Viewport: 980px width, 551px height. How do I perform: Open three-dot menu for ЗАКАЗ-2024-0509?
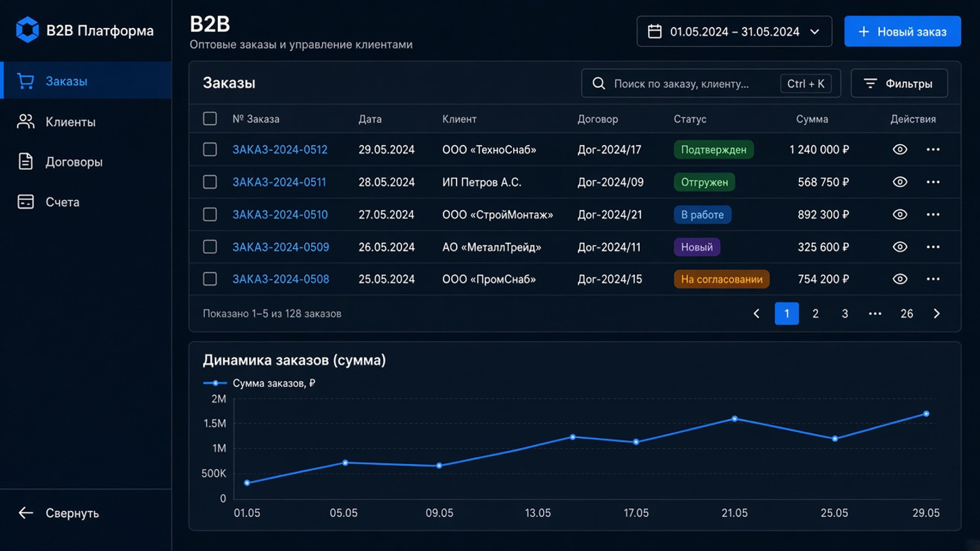[x=933, y=247]
